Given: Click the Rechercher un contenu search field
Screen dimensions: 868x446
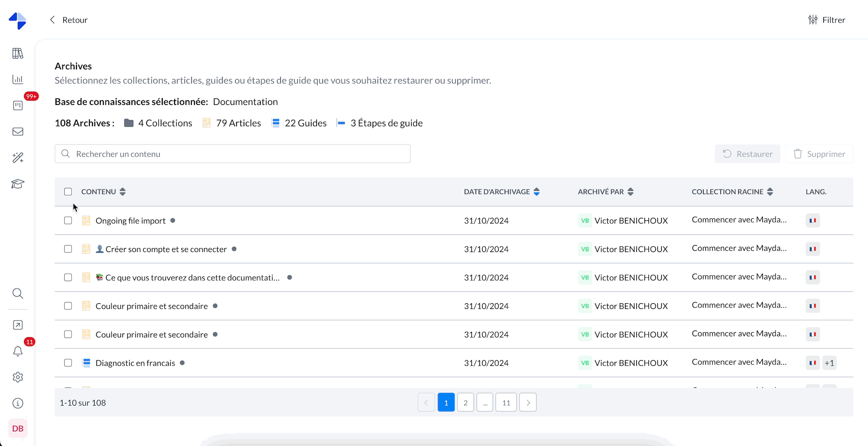Looking at the screenshot, I should [233, 154].
